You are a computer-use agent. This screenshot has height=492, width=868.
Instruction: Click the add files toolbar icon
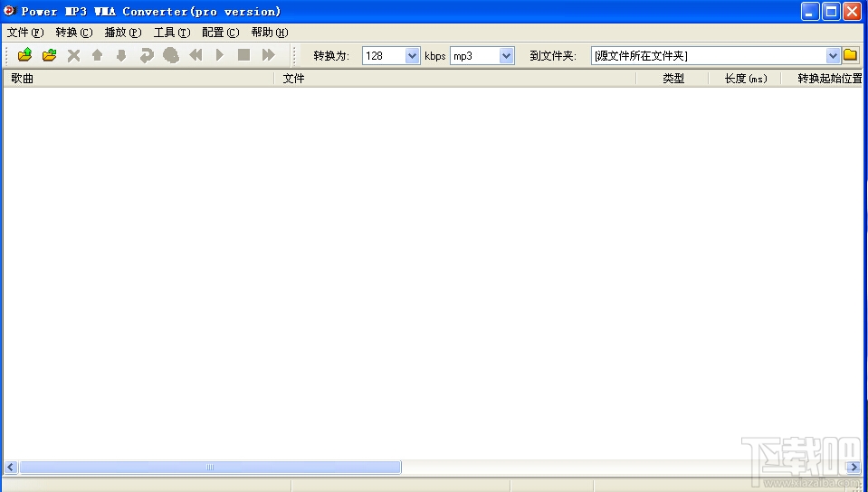(x=25, y=55)
